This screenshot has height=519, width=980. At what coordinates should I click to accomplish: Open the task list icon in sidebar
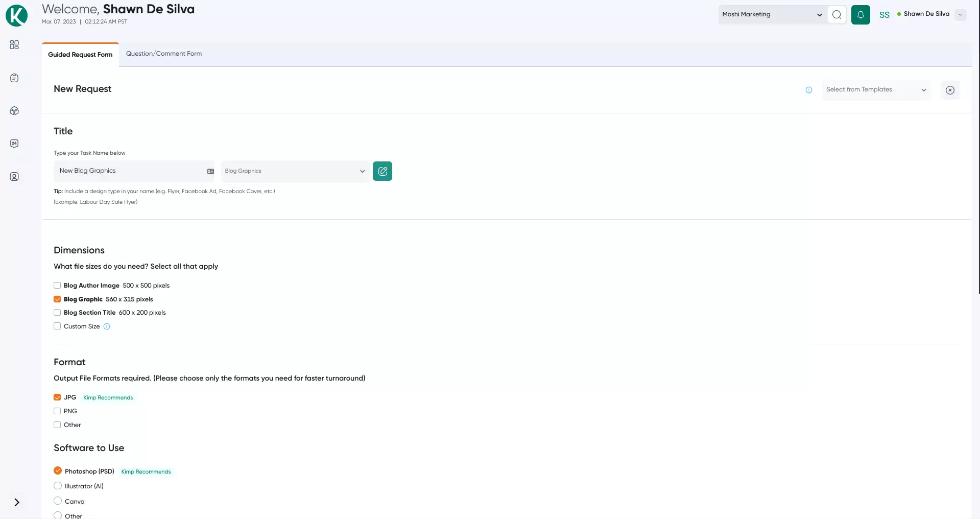point(14,78)
